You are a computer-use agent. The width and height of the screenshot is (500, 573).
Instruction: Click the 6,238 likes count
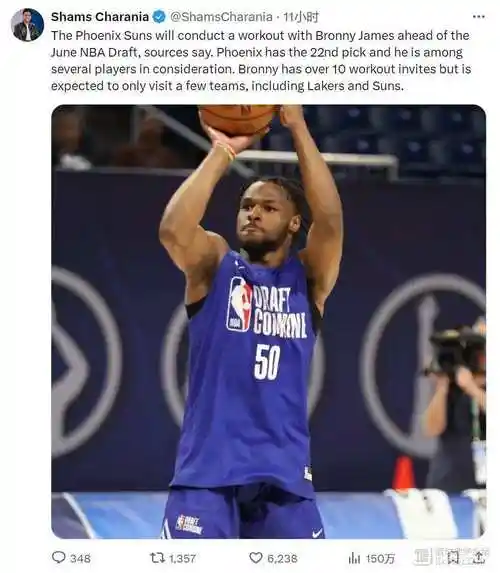282,558
